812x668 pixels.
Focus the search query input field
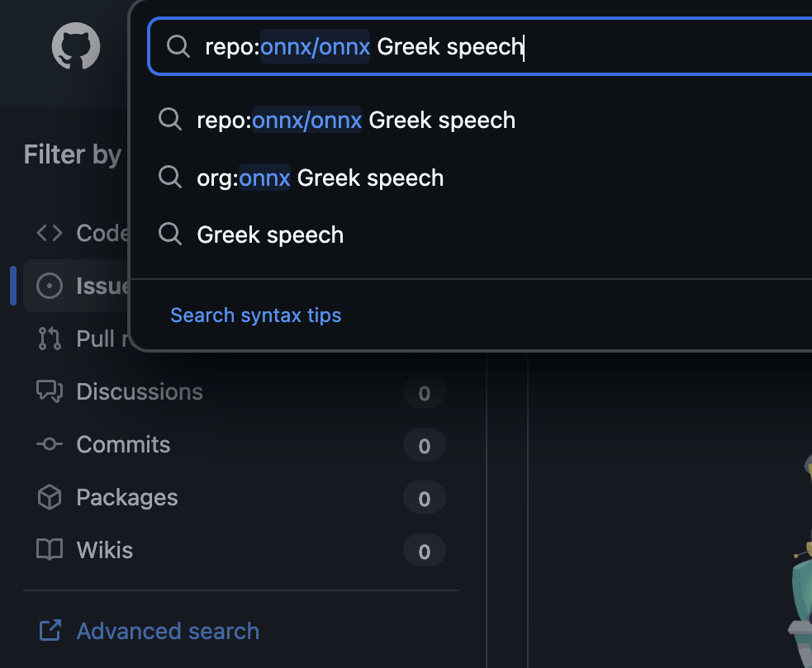[x=578, y=46]
